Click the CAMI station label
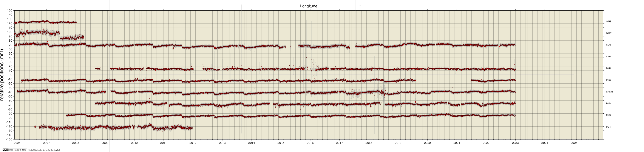This screenshot has width=644, height=152. click(x=608, y=56)
